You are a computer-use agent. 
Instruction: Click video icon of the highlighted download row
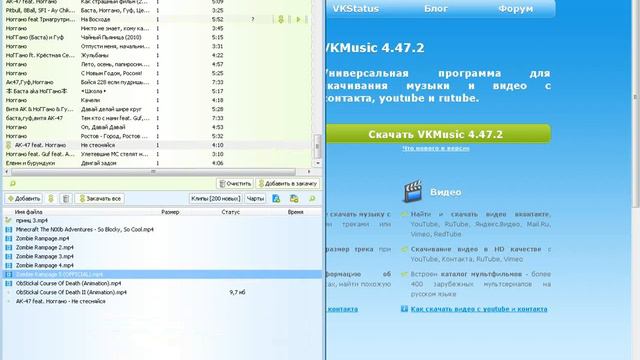coord(9,274)
